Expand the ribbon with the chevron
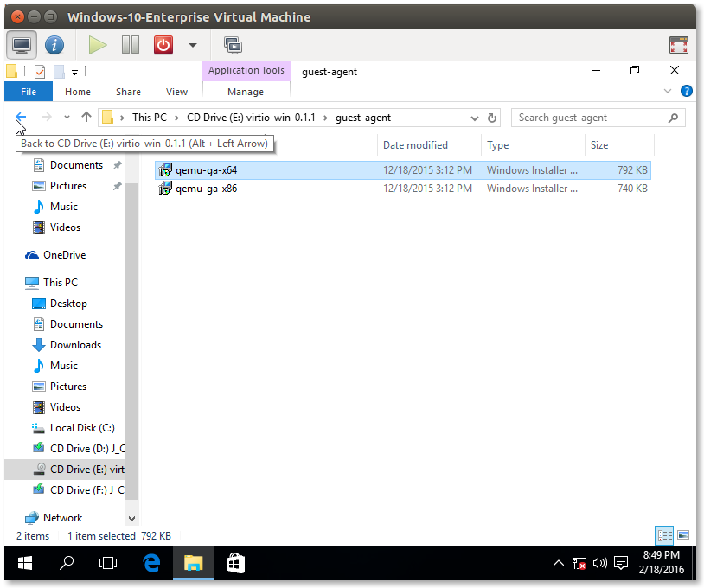This screenshot has height=588, width=704. (667, 91)
